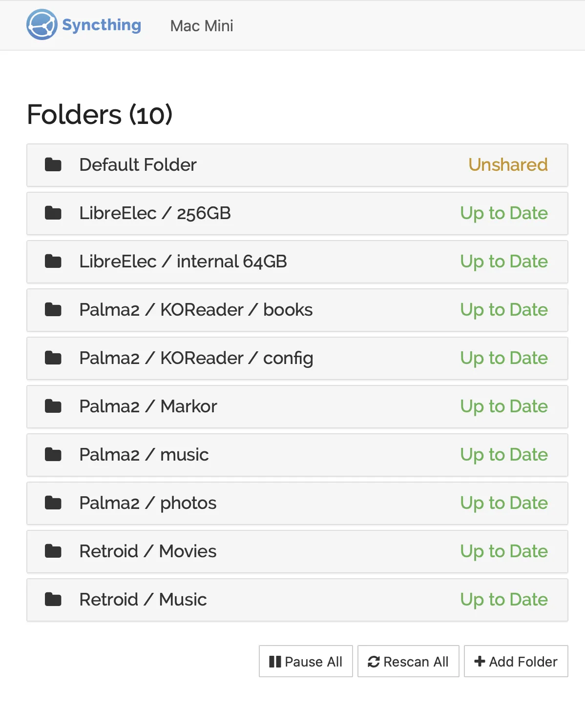Expand the Retroid / Music row
The width and height of the screenshot is (585, 728).
click(x=293, y=600)
